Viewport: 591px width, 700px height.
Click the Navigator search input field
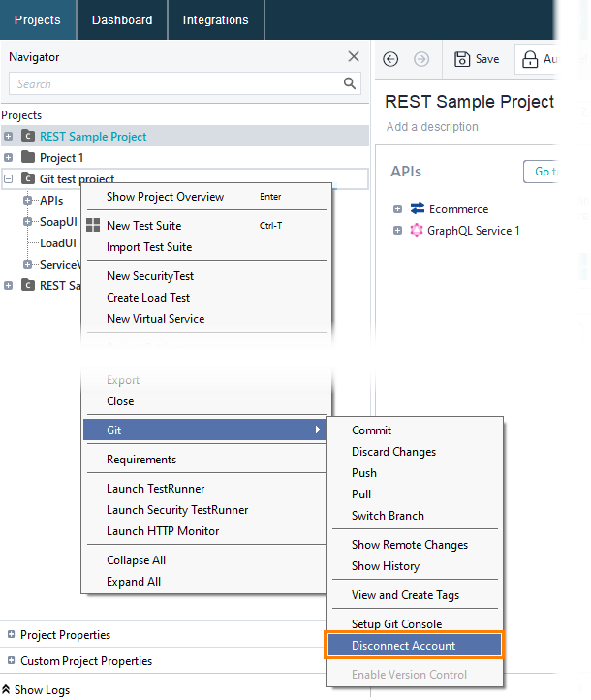click(176, 83)
